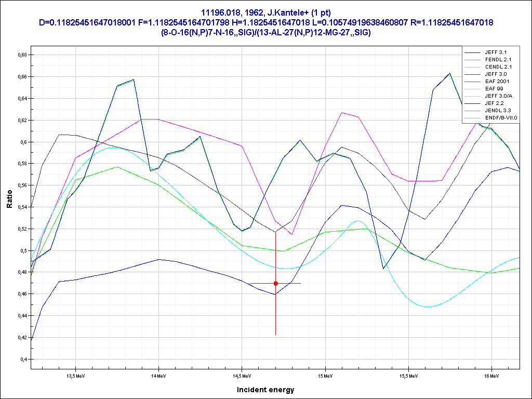532x399 pixels.
Task: Click the red experimental data point marker
Action: (x=275, y=283)
